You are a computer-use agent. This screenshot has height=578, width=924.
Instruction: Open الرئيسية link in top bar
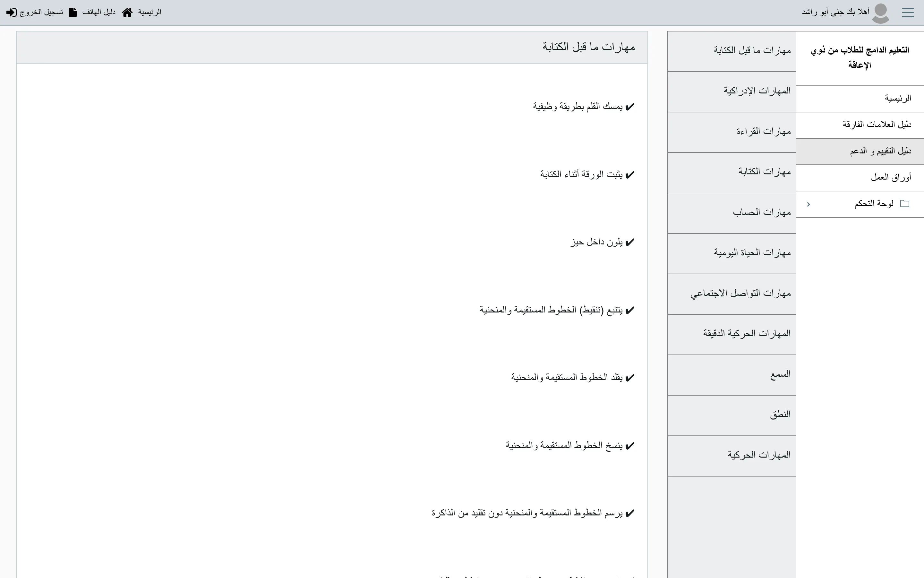click(x=150, y=12)
